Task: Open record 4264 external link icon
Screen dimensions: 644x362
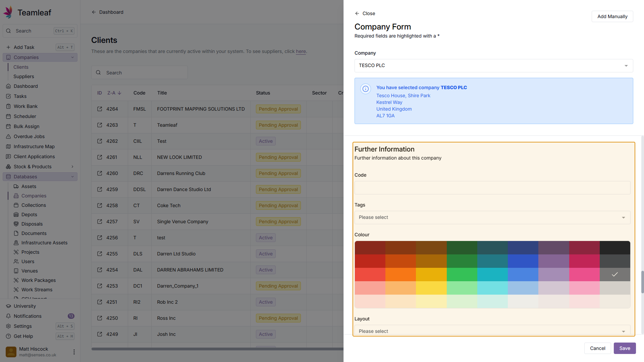Action: click(100, 109)
